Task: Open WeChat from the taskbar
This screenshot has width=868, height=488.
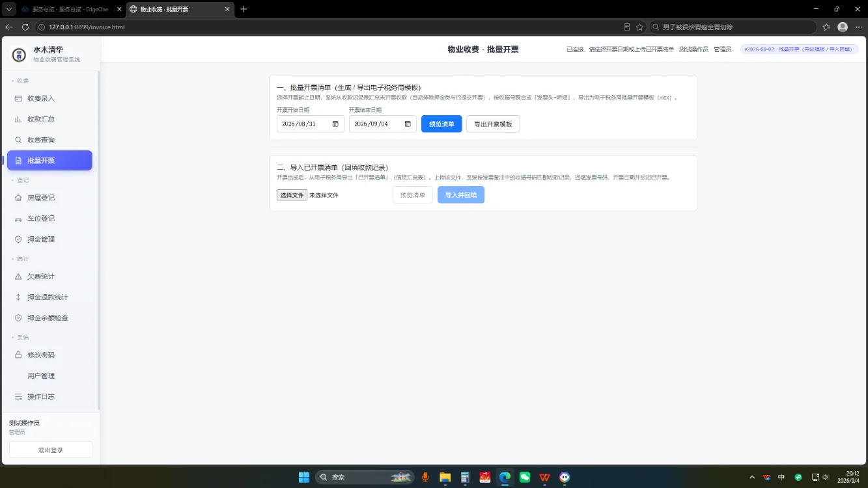Action: coord(525,477)
